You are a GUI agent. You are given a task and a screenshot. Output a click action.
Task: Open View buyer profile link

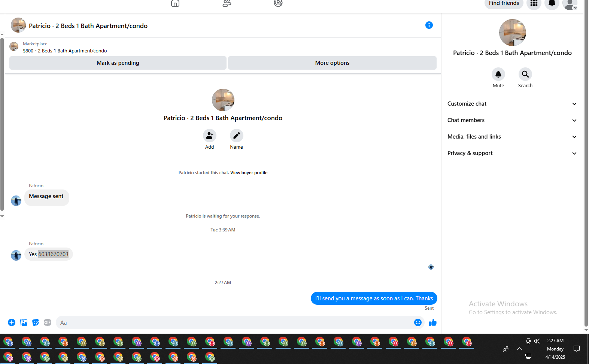249,173
